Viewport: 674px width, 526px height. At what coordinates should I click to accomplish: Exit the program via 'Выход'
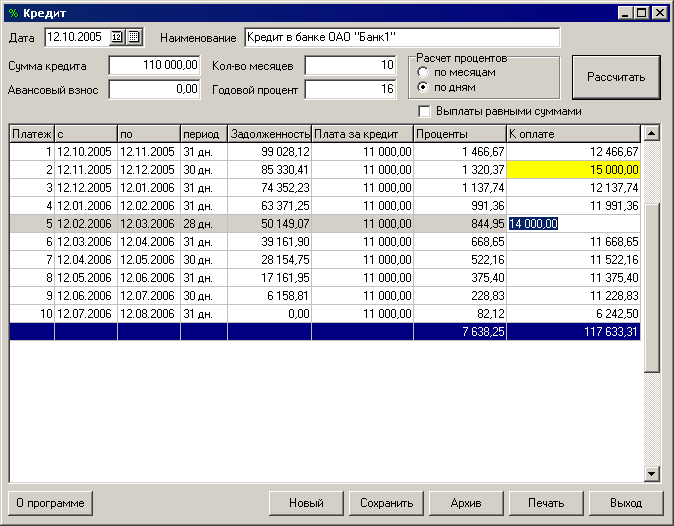[629, 503]
